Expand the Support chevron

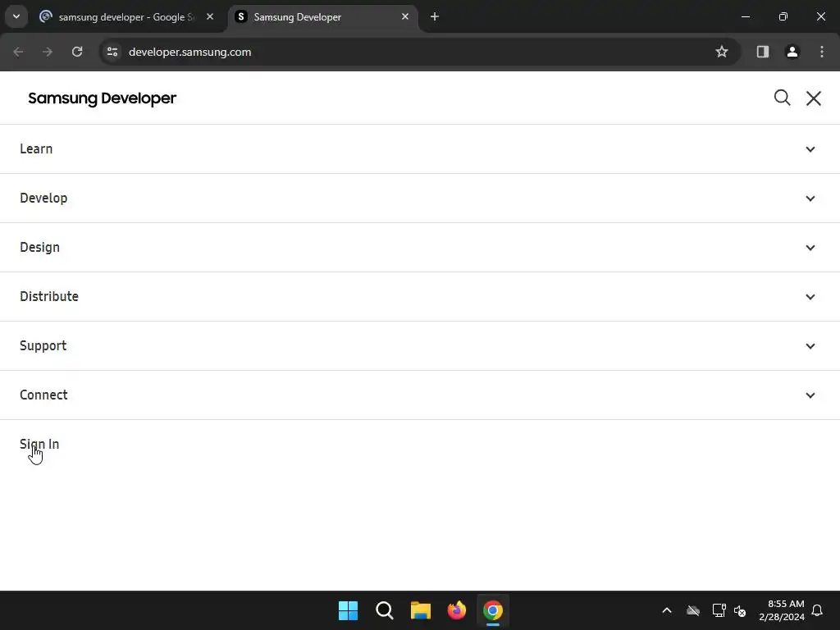point(810,347)
